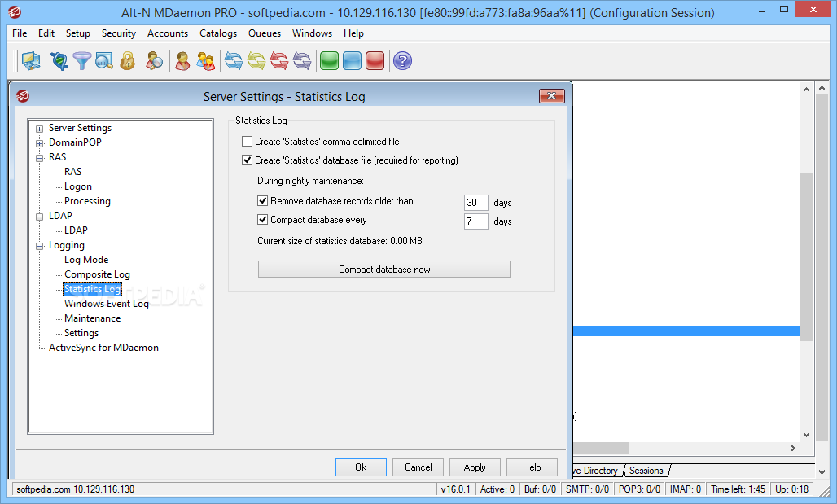Click the Server Settings dialog logo icon
The width and height of the screenshot is (837, 504).
(x=23, y=96)
